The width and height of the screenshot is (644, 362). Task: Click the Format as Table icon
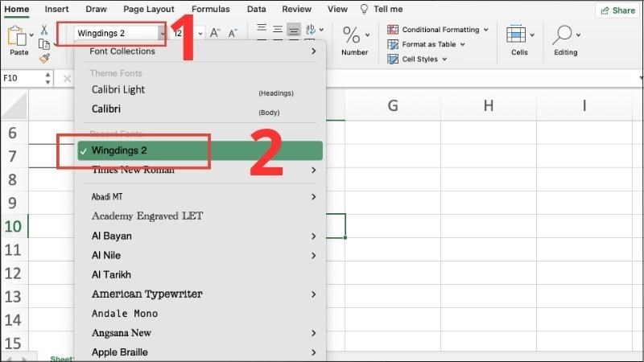(393, 44)
